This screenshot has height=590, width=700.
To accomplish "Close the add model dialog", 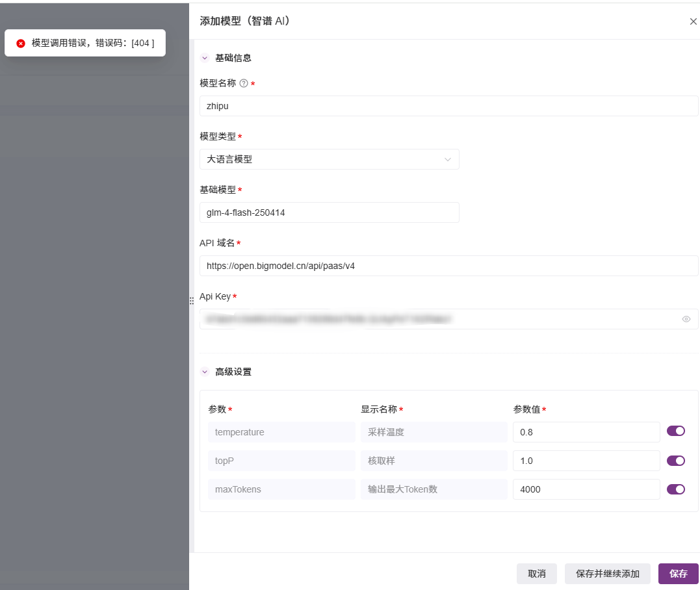I will tap(693, 21).
